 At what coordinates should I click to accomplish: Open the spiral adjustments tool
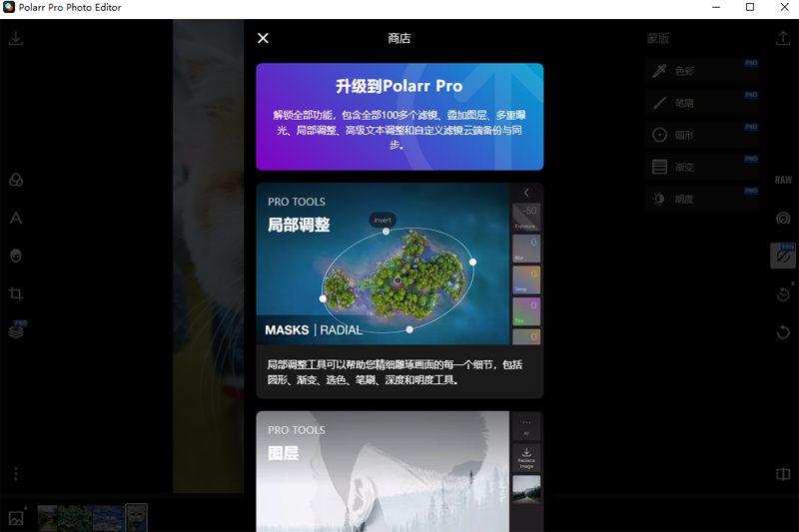point(783,219)
